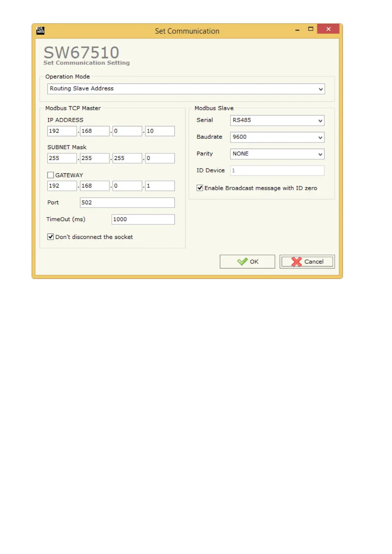The width and height of the screenshot is (392, 554).
Task: Click the SUBNET Mask label
Action: 67,147
